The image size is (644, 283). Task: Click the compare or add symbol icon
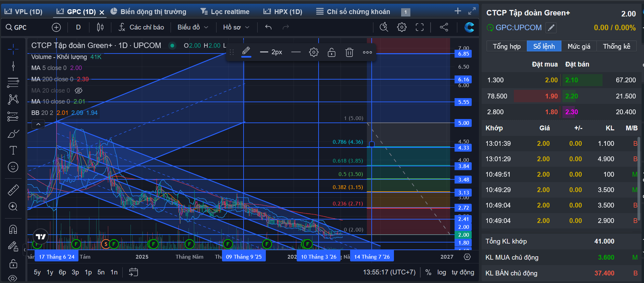coord(56,27)
